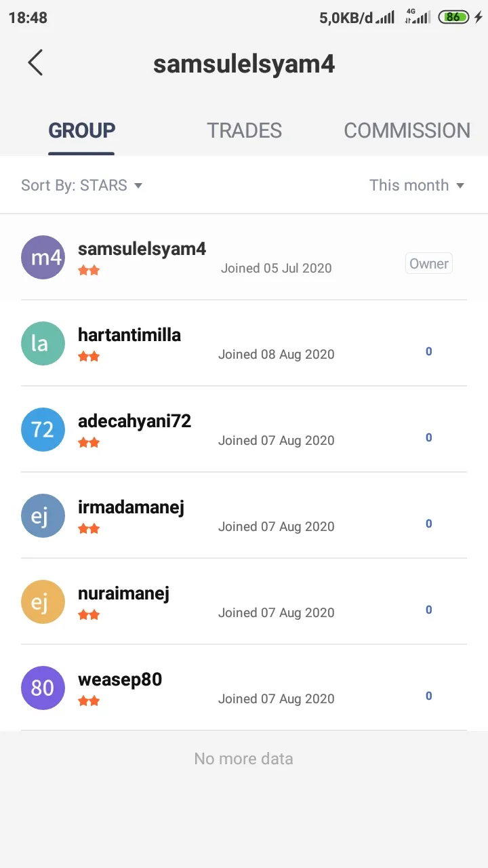Open member name weasep80
The height and width of the screenshot is (868, 488).
(x=120, y=679)
